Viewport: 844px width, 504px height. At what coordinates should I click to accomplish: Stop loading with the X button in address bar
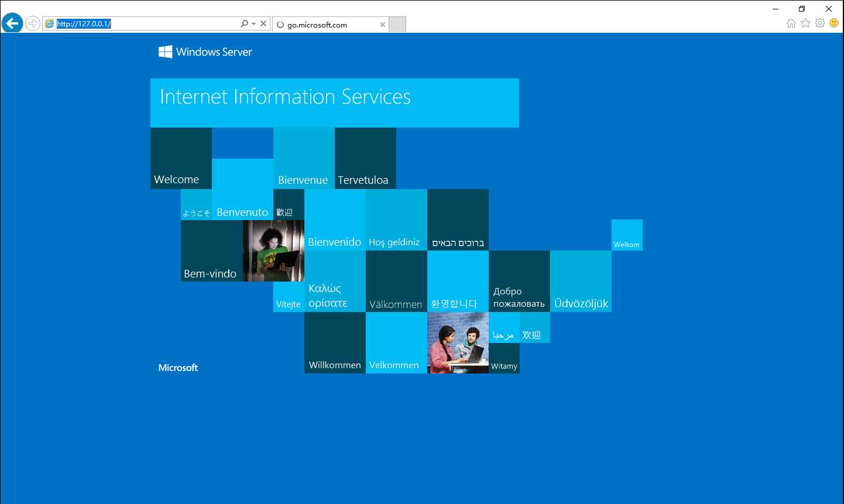click(x=263, y=24)
